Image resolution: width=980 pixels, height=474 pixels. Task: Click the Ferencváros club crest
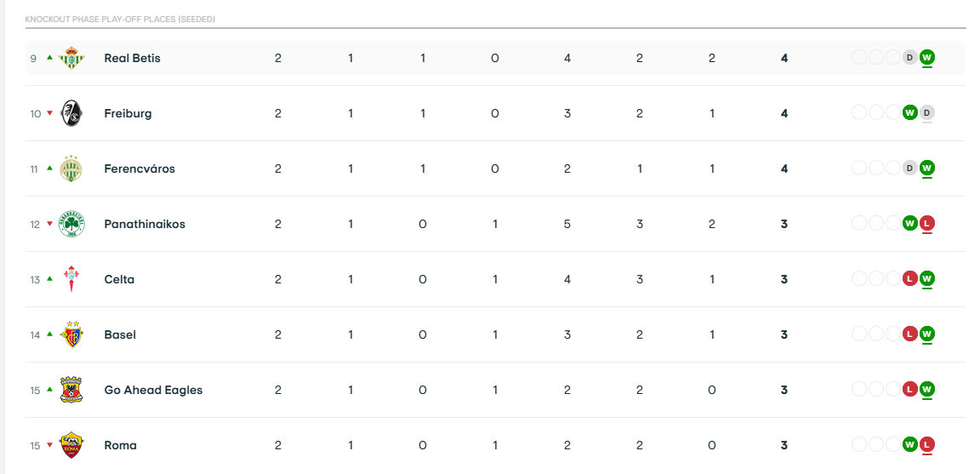coord(71,168)
